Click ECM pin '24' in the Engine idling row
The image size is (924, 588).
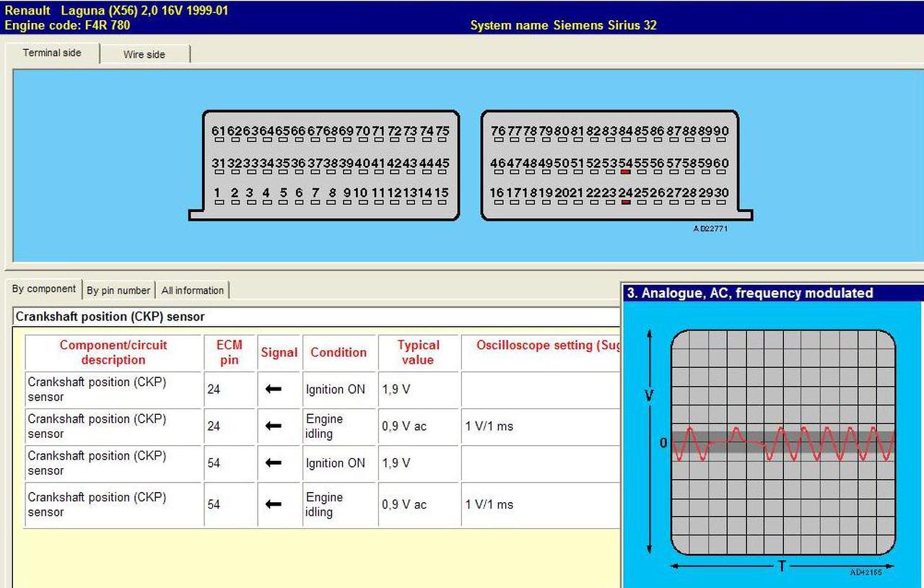pos(214,426)
